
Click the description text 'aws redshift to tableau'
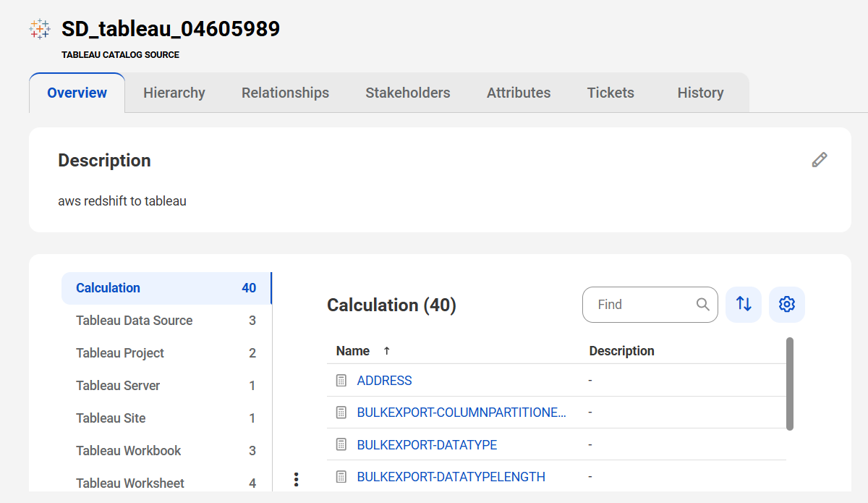[x=122, y=201]
